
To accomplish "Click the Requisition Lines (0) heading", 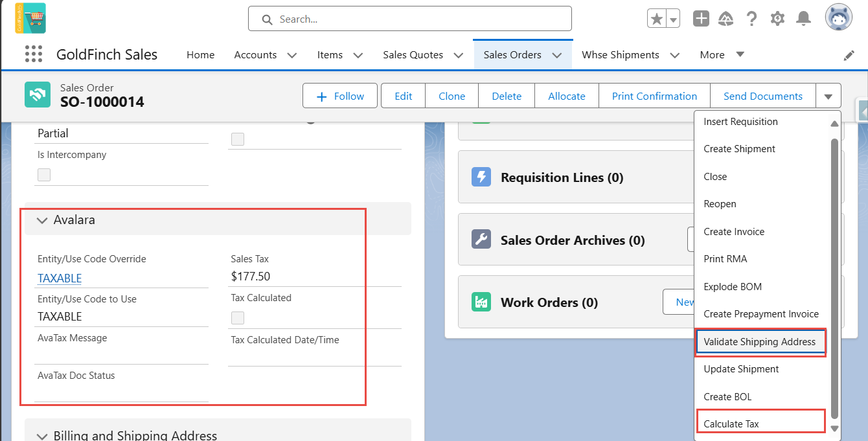I will click(x=562, y=177).
